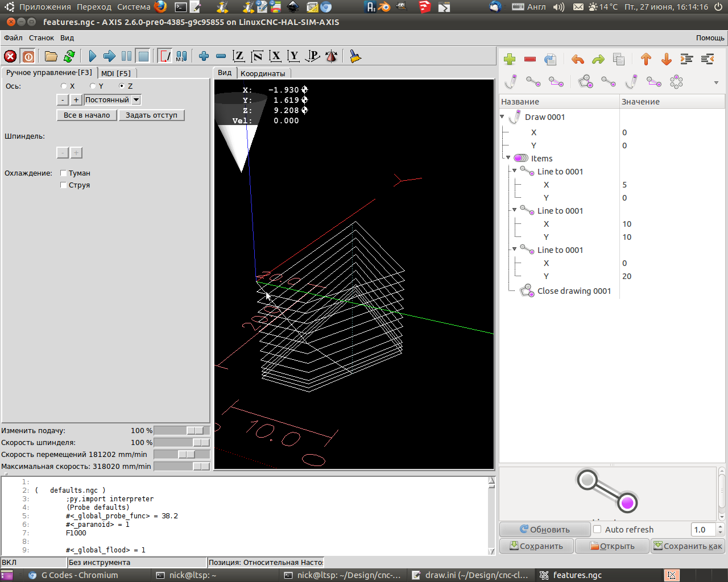Open the Станок menu
Screen dimensions: 728x582
click(x=42, y=38)
